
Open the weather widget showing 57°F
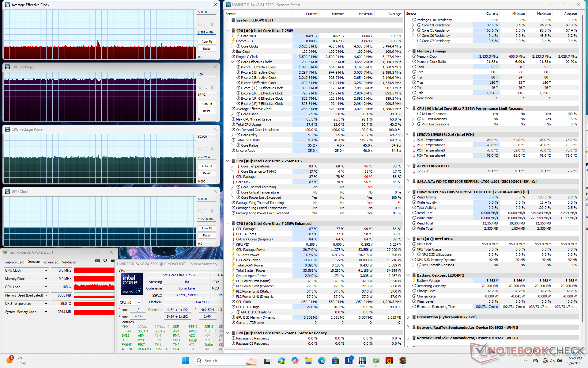click(x=17, y=361)
